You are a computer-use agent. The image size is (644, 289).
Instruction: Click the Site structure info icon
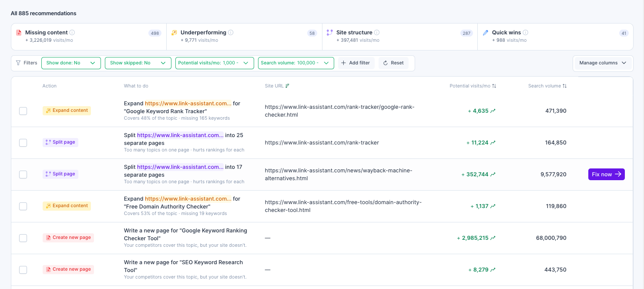[377, 33]
